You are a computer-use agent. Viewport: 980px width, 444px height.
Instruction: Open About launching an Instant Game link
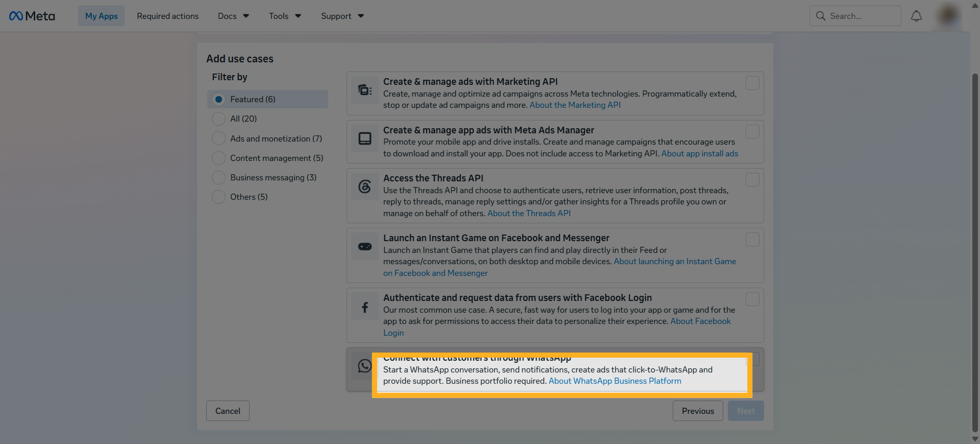pyautogui.click(x=675, y=261)
